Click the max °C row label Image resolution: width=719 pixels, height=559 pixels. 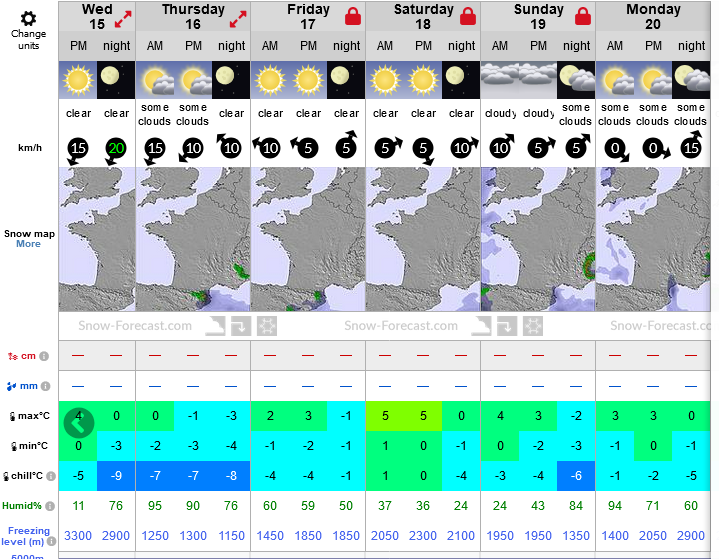point(30,416)
